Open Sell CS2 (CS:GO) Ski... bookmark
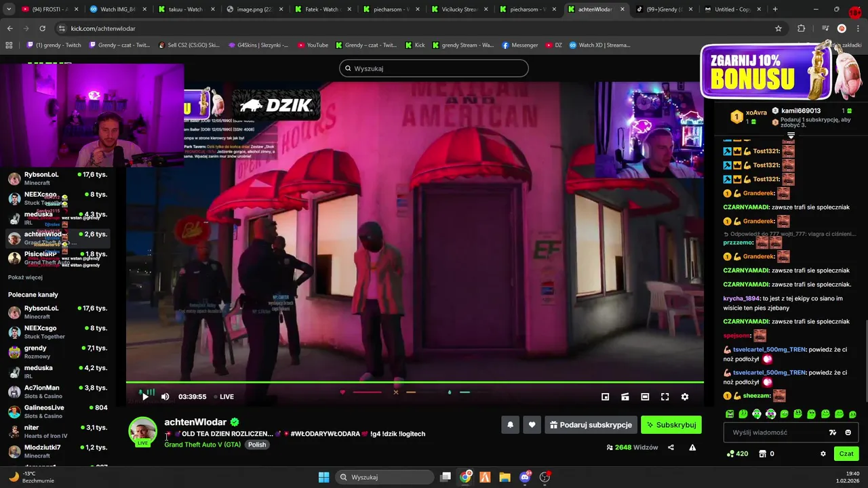 [x=189, y=45]
